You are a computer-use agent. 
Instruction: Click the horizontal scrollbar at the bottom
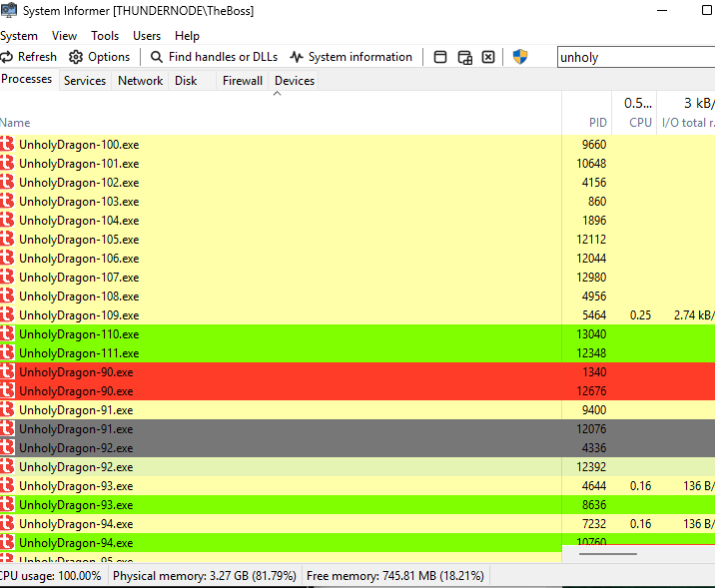point(608,553)
